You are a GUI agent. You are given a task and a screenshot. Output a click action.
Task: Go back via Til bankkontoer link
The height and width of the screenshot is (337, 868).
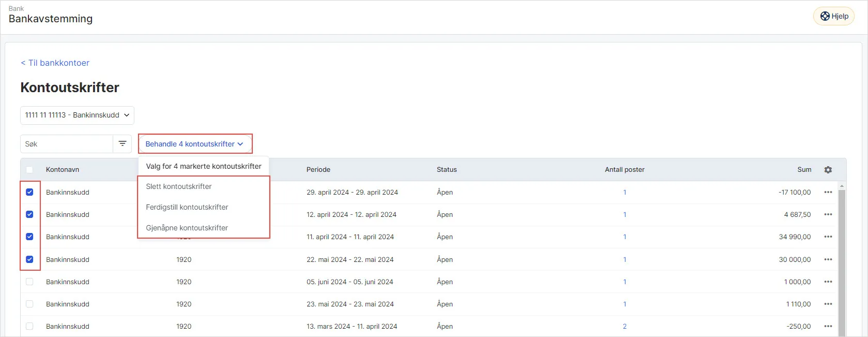[55, 63]
